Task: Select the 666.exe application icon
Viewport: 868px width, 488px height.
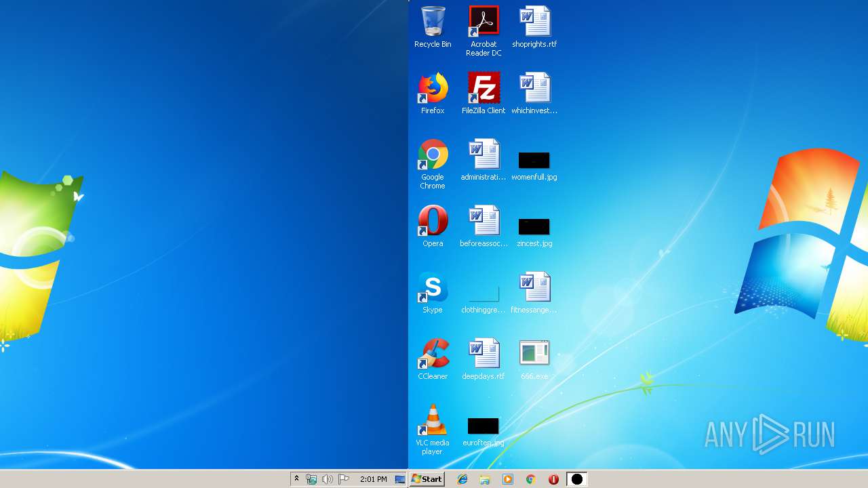Action: pyautogui.click(x=534, y=359)
